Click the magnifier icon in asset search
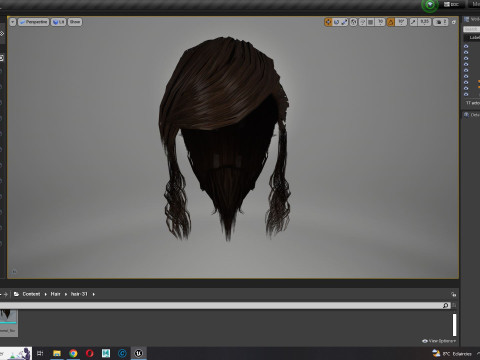The width and height of the screenshot is (480, 360). (446, 305)
